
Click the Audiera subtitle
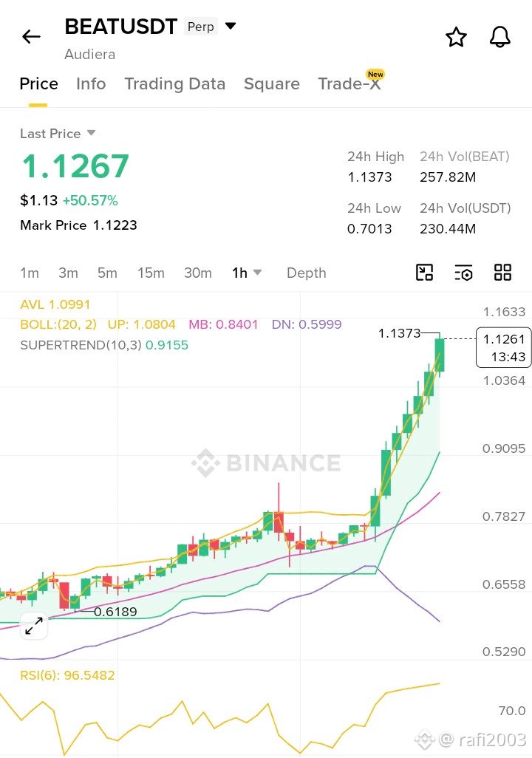click(x=90, y=54)
